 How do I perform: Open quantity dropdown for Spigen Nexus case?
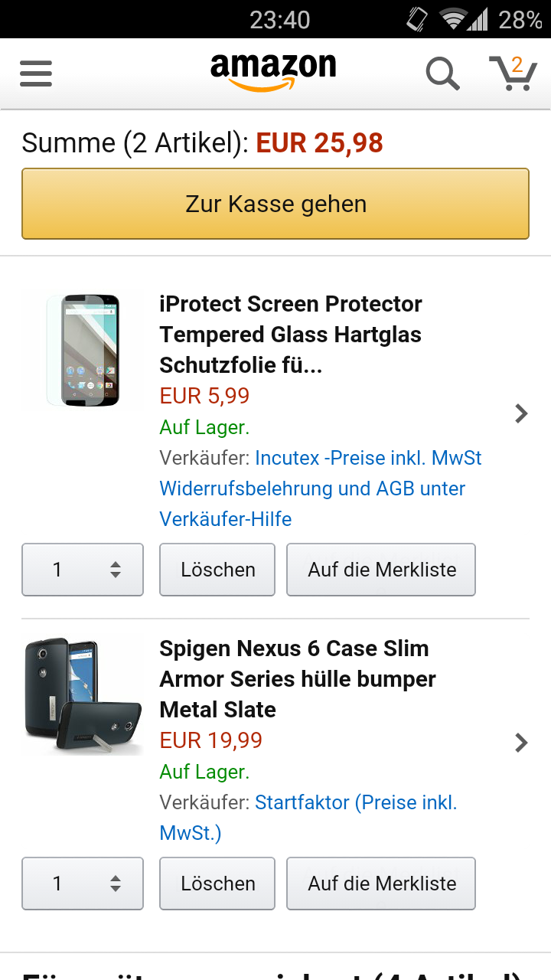(83, 884)
